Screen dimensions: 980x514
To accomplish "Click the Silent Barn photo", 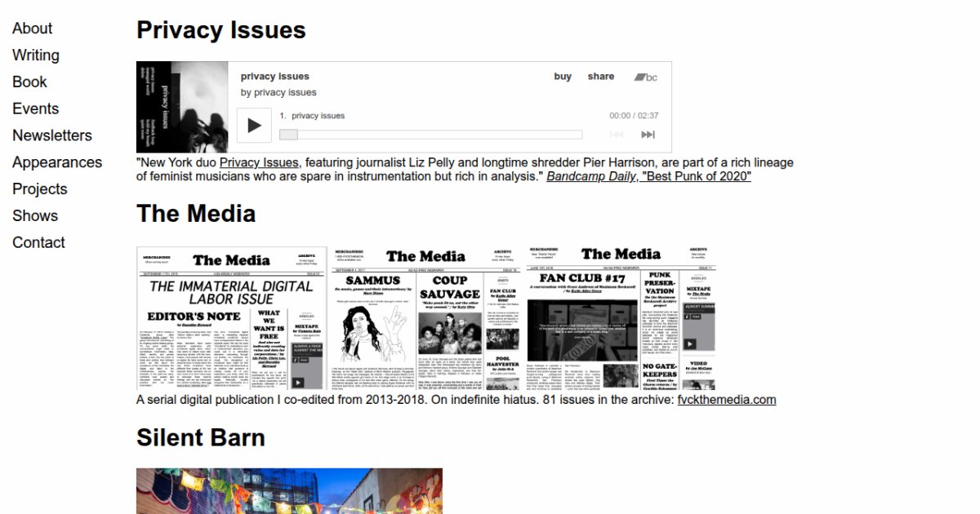I will pyautogui.click(x=289, y=491).
